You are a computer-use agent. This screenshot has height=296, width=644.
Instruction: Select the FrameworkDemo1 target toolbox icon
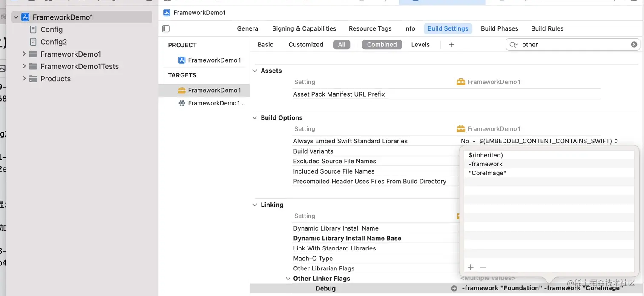coord(182,90)
